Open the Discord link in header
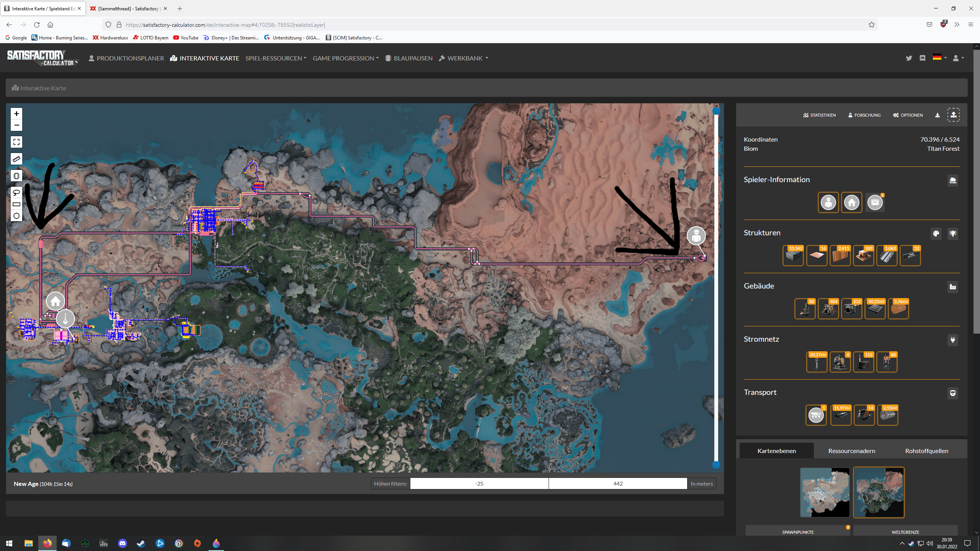980x551 pixels. (923, 58)
